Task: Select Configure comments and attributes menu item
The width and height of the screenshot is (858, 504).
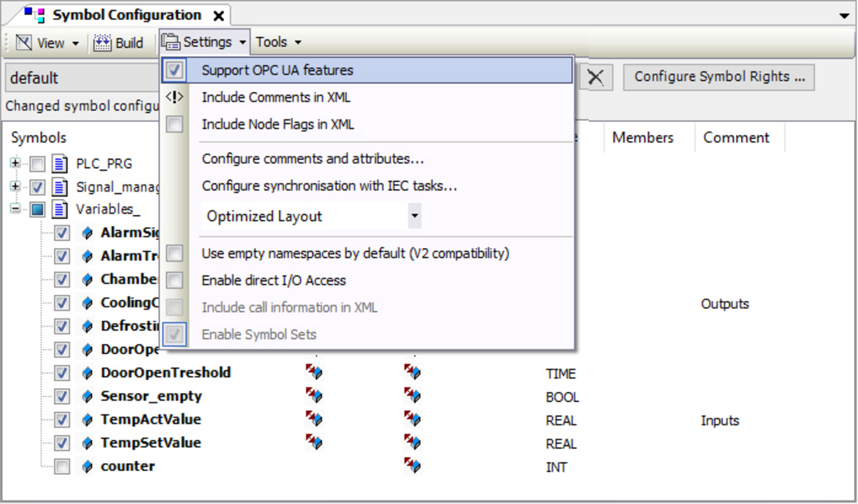Action: 312,159
